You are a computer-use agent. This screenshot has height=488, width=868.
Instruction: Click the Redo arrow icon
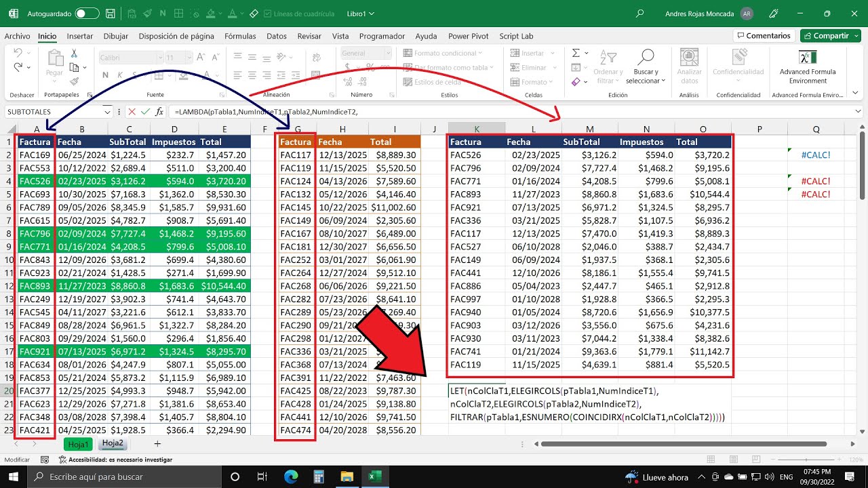(18, 67)
